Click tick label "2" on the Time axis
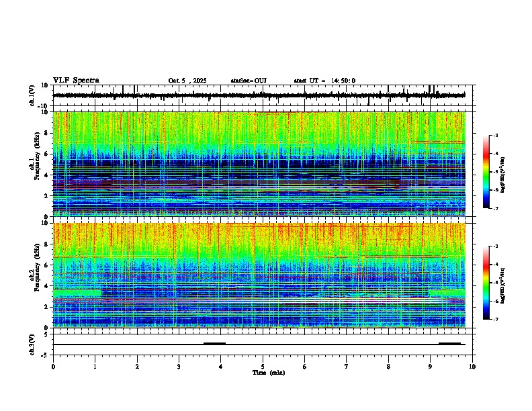The width and height of the screenshot is (532, 411). pyautogui.click(x=137, y=367)
